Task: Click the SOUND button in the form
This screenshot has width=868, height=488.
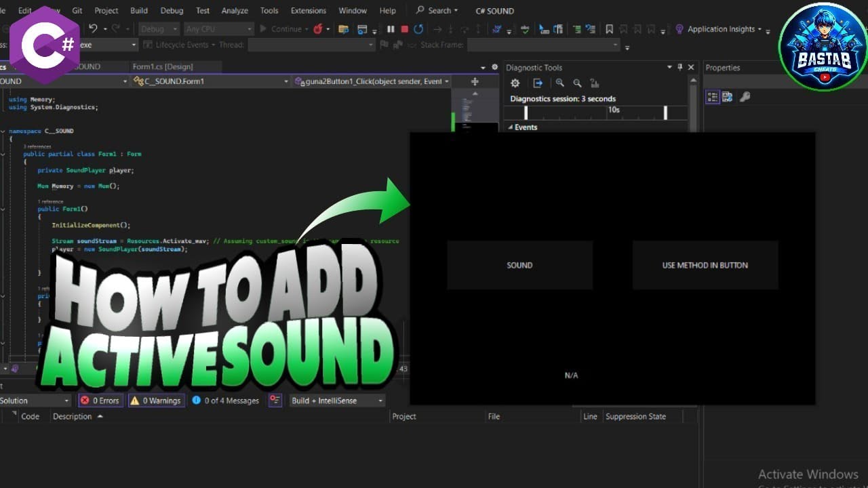Action: pos(520,265)
